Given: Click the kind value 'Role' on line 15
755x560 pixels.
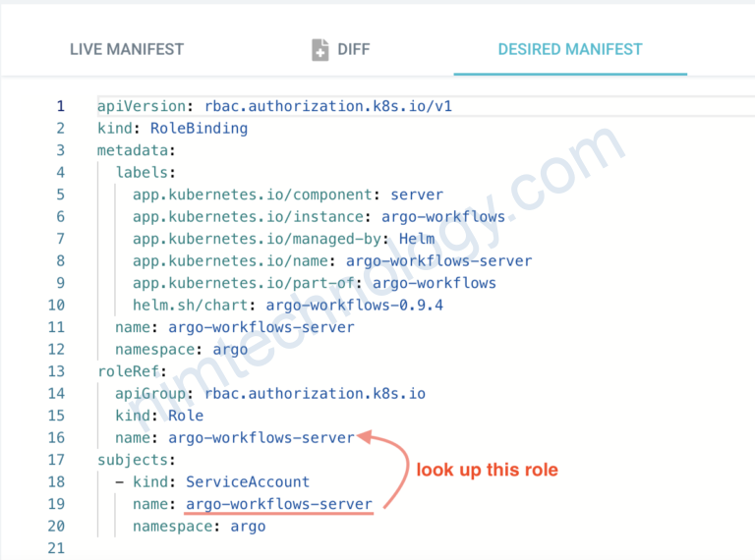Looking at the screenshot, I should [x=186, y=416].
